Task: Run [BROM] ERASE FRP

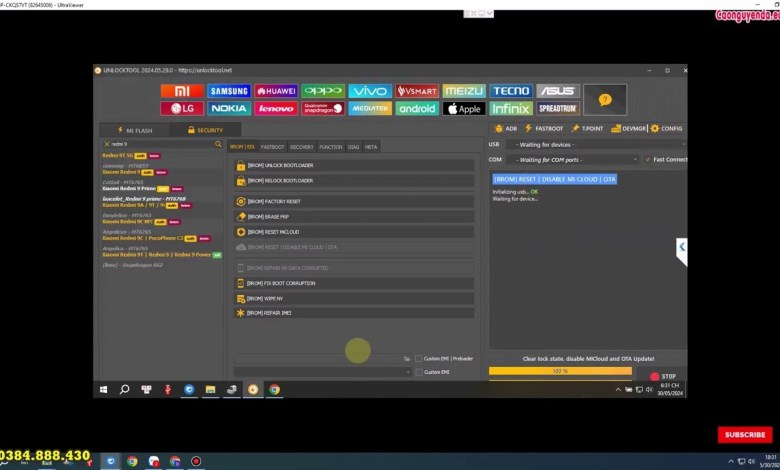Action: 354,217
